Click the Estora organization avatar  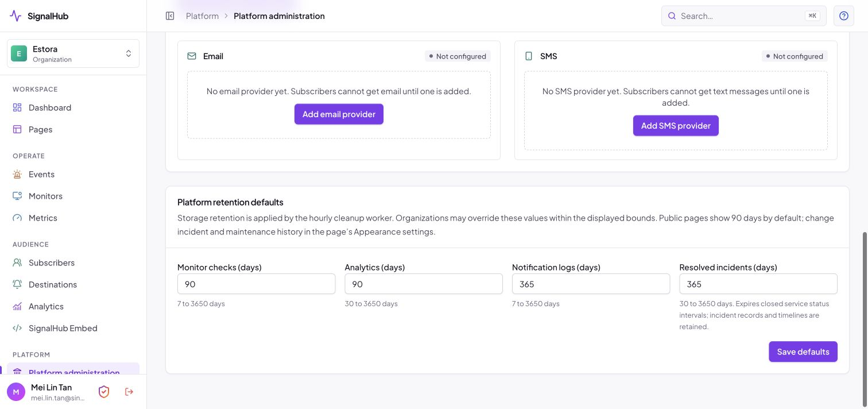(x=19, y=53)
